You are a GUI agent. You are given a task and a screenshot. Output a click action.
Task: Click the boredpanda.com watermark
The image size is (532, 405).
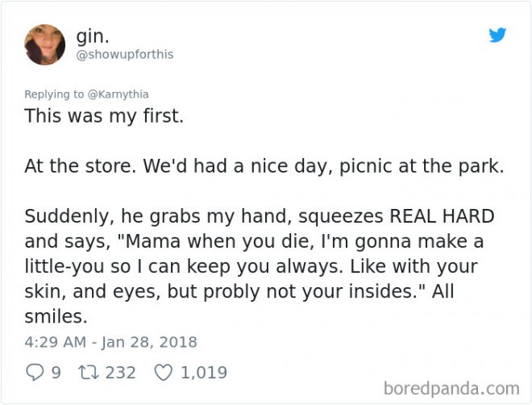tap(452, 389)
